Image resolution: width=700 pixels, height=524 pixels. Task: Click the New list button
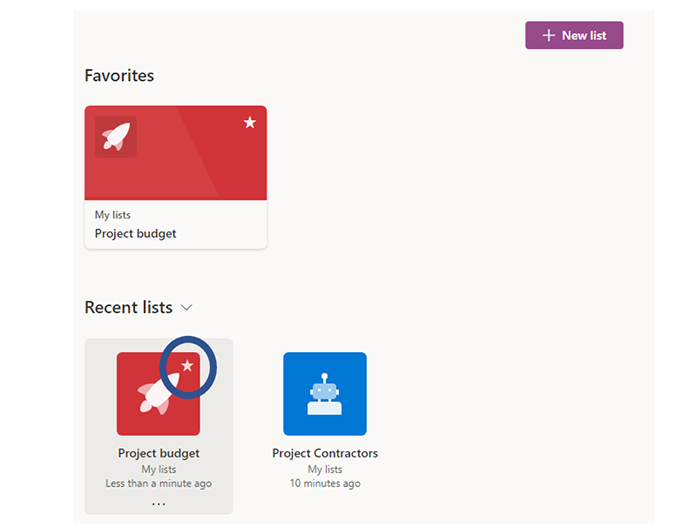(x=574, y=35)
